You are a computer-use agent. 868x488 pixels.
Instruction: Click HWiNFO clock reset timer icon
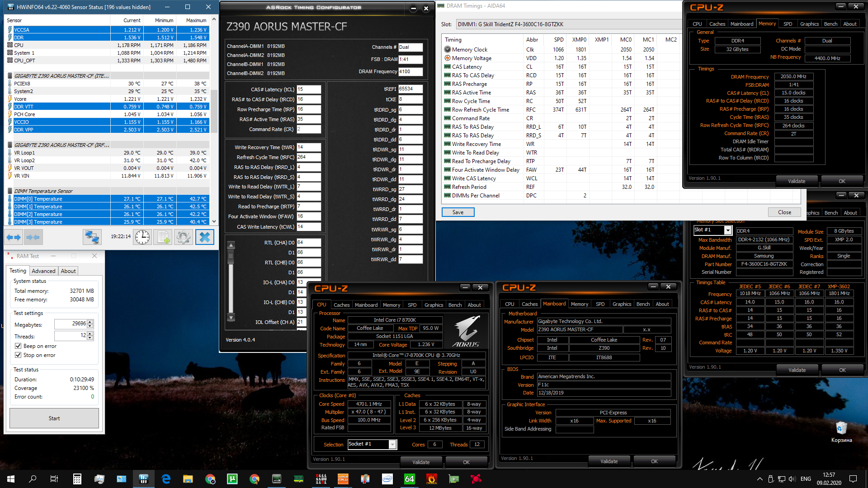point(142,237)
